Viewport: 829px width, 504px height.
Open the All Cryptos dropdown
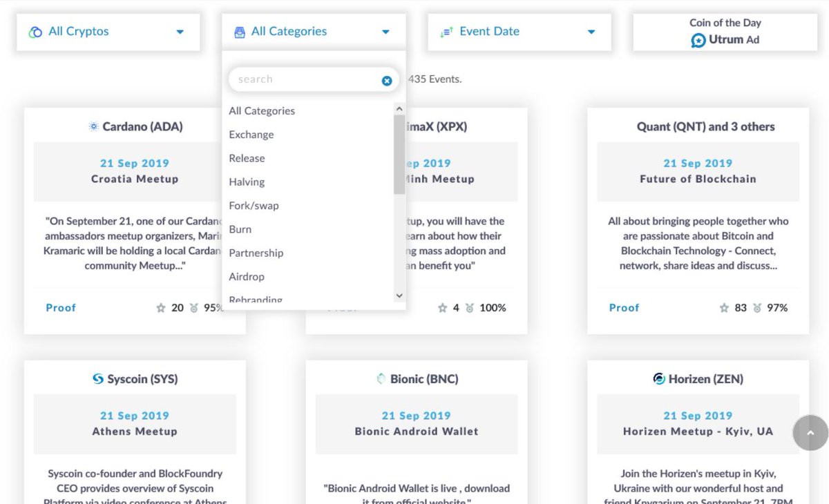tap(108, 32)
